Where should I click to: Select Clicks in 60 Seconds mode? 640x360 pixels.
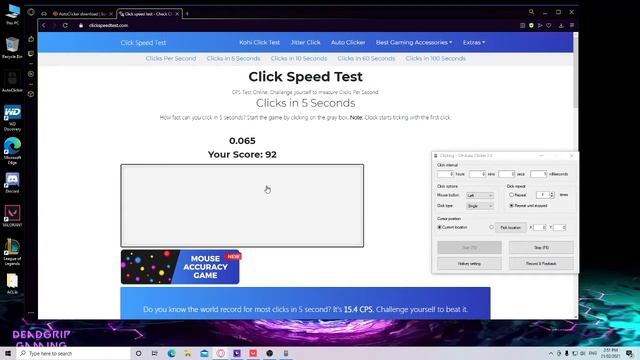tap(366, 59)
